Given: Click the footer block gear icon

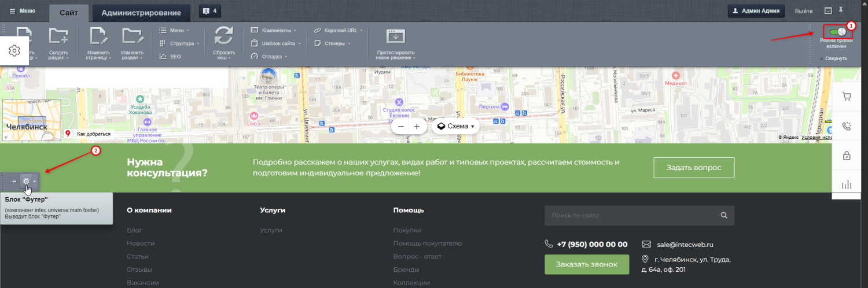Looking at the screenshot, I should pos(26,181).
